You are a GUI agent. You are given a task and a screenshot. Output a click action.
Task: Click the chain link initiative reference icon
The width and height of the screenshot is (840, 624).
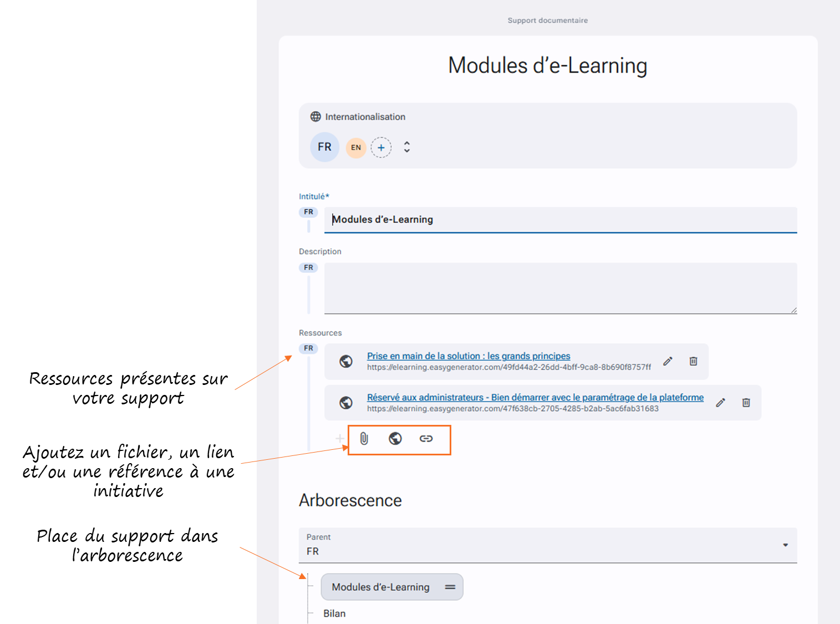426,439
